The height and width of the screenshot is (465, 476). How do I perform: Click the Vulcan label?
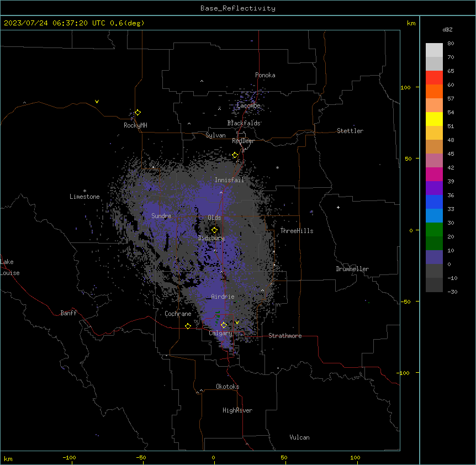coord(300,437)
